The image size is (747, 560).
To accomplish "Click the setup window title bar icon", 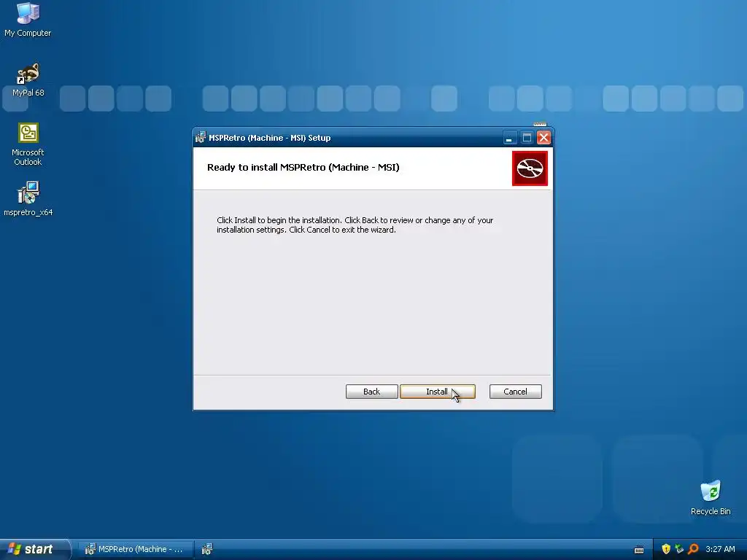I will (201, 138).
